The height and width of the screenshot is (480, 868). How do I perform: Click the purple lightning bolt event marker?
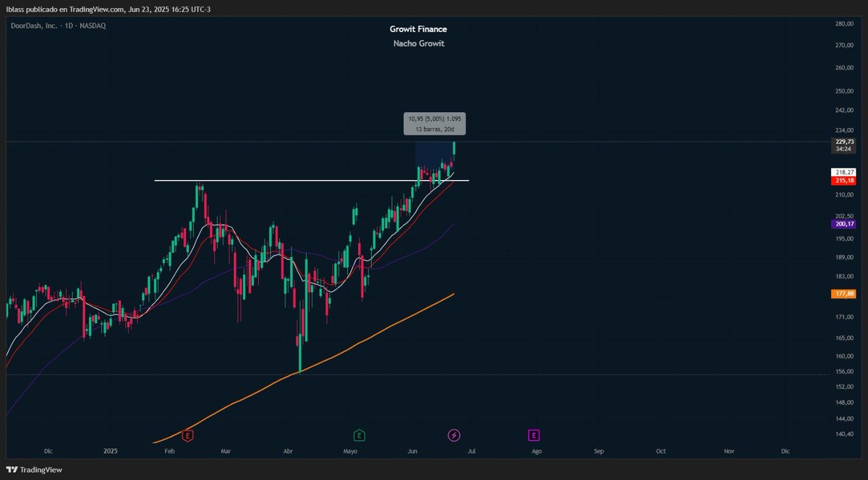coord(454,435)
